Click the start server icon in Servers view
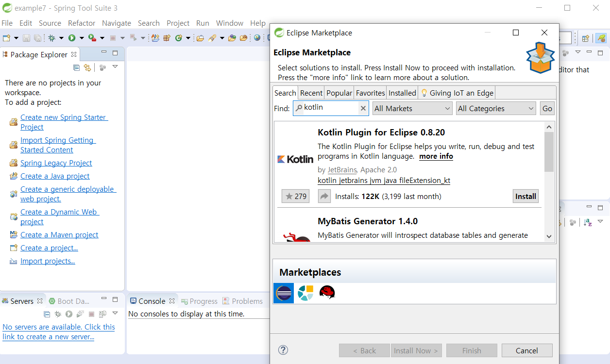The height and width of the screenshot is (364, 610). point(69,314)
